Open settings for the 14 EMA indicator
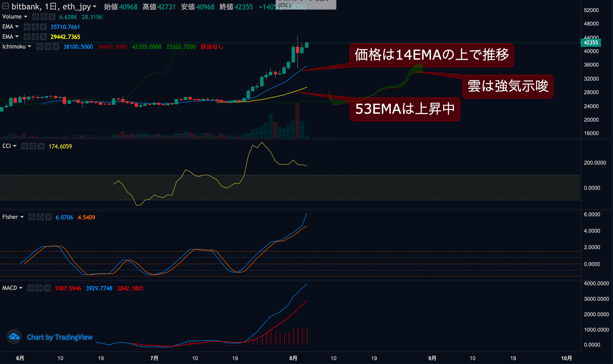Image resolution: width=613 pixels, height=364 pixels. pos(34,26)
